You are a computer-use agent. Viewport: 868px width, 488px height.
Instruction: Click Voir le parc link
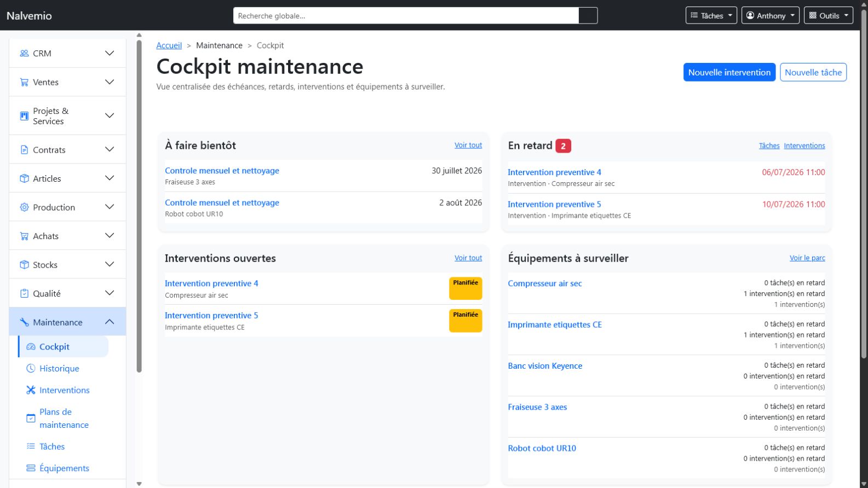tap(807, 258)
